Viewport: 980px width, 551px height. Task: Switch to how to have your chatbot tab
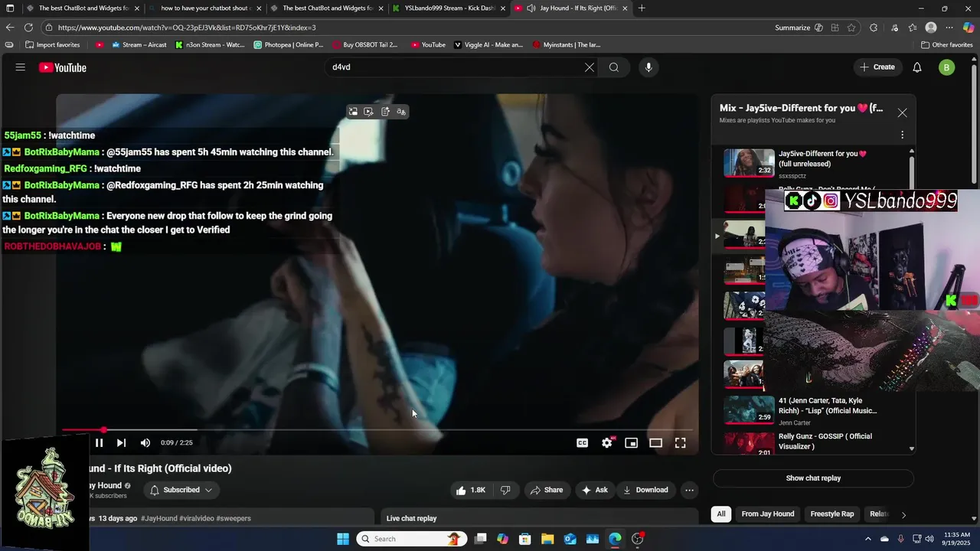pyautogui.click(x=205, y=8)
